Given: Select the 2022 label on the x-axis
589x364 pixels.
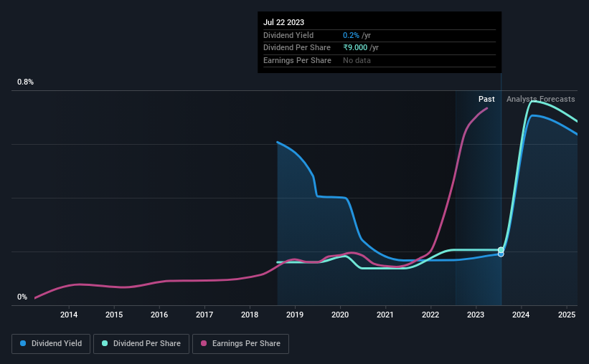Looking at the screenshot, I should click(x=430, y=315).
